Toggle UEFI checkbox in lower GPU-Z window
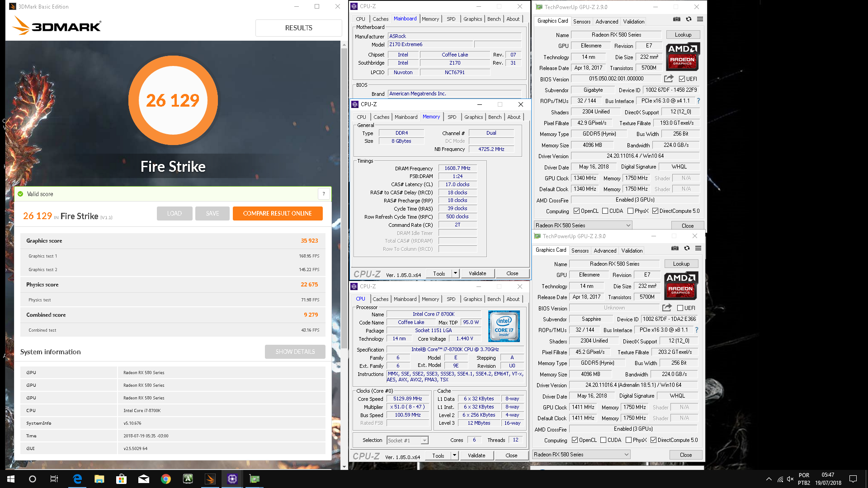 coord(680,308)
